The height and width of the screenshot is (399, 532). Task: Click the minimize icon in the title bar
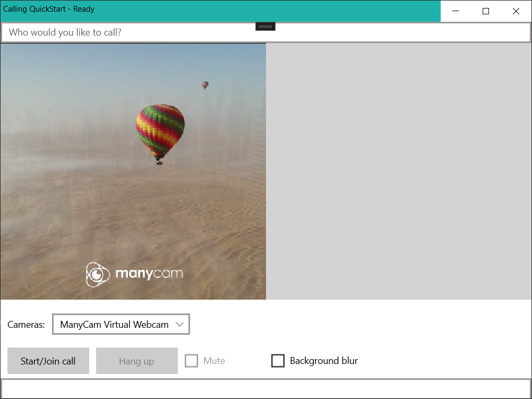click(456, 11)
